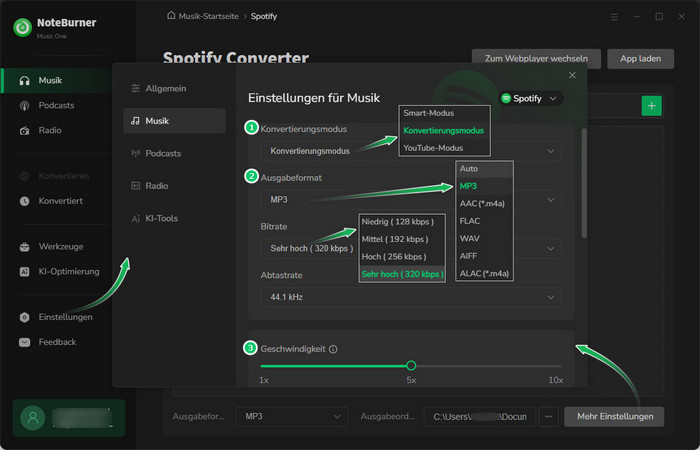Open KI-Optimierung in the sidebar
Viewport: 700px width, 450px height.
(69, 271)
